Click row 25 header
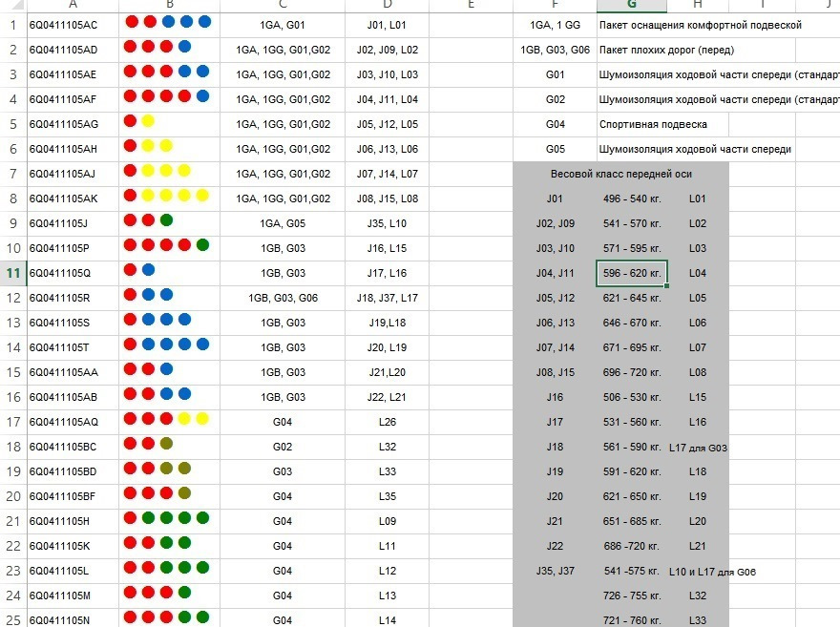The width and height of the screenshot is (840, 627). click(12, 620)
